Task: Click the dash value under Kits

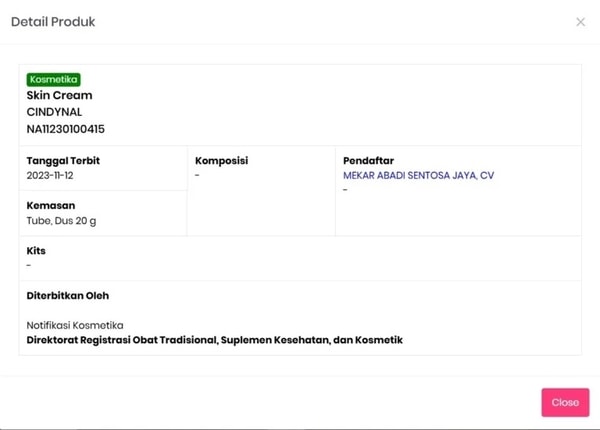Action: 29,266
